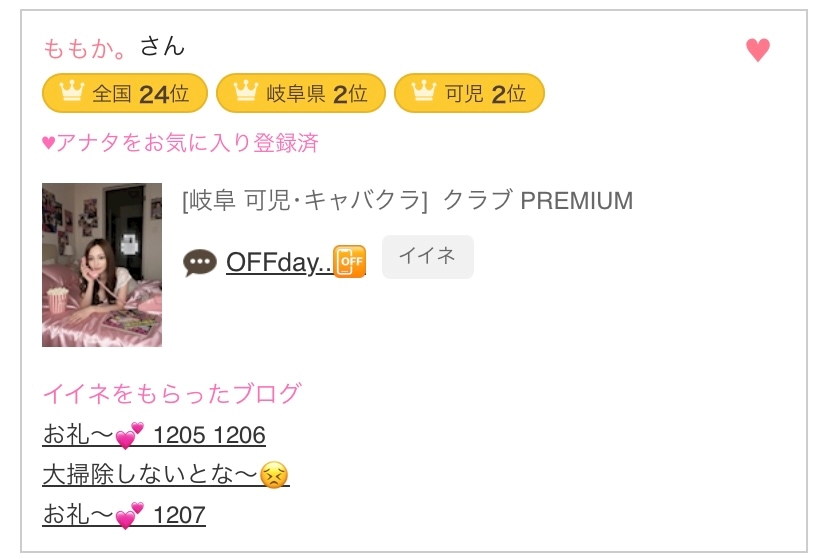Open the お礼〜 1207 blog post
This screenshot has width=828, height=560.
124,516
